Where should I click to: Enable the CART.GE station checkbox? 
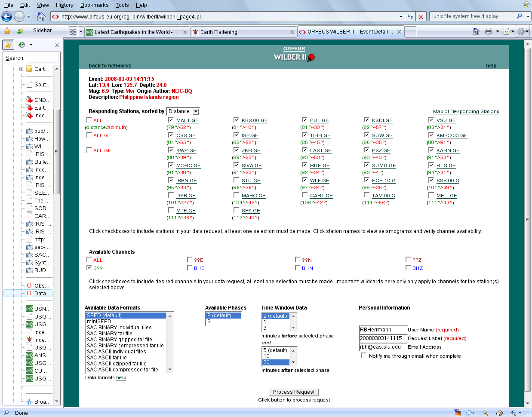point(304,195)
